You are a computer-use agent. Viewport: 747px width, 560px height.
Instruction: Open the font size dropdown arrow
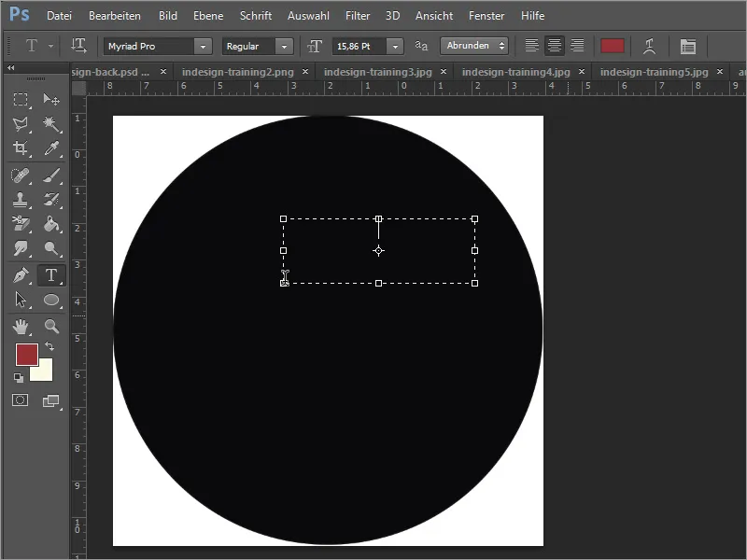tap(395, 47)
